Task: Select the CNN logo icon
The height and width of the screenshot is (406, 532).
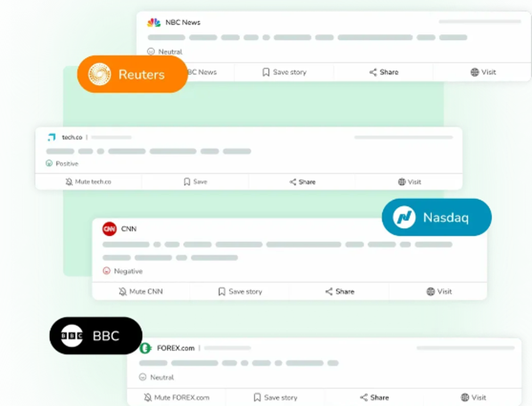Action: tap(109, 229)
